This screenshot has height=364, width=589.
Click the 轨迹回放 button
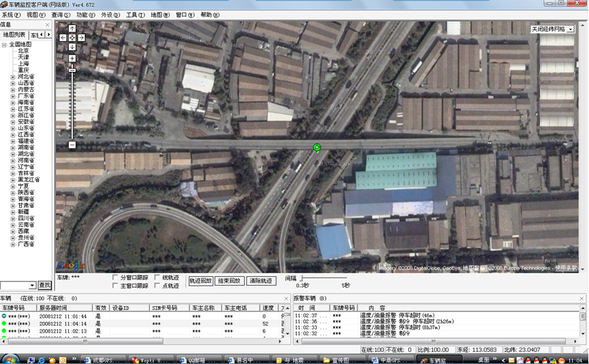(200, 281)
